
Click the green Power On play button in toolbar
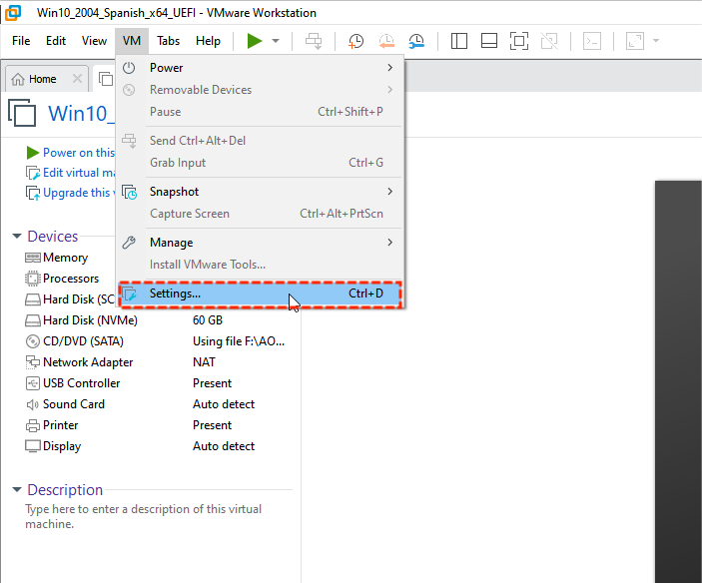pyautogui.click(x=255, y=41)
